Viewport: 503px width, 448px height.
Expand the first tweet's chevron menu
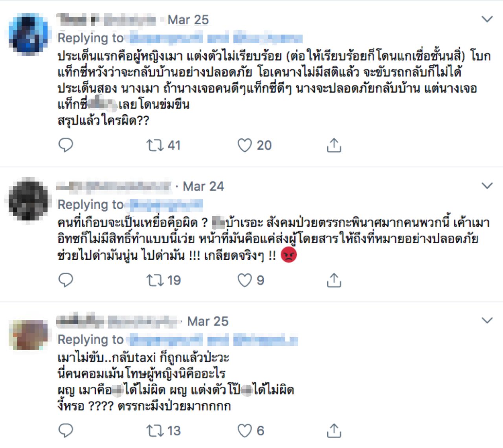click(487, 19)
